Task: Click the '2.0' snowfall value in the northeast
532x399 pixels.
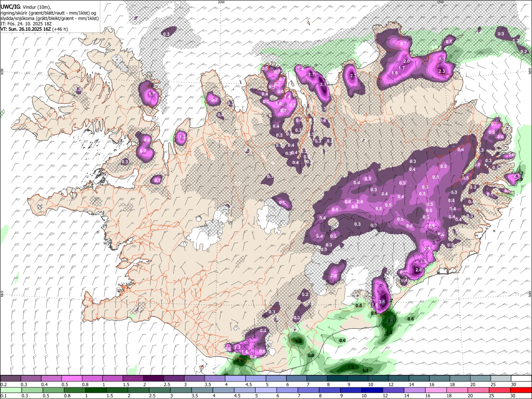Action: click(x=406, y=61)
